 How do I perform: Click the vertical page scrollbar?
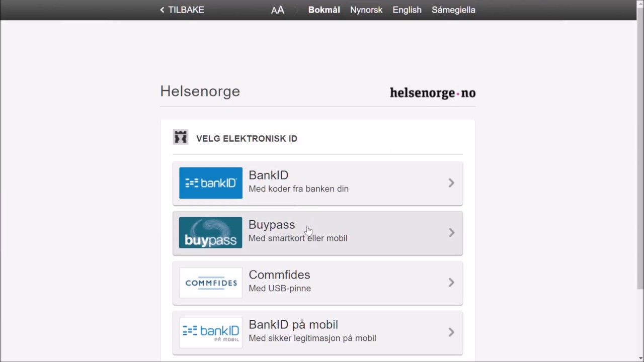coord(640,151)
